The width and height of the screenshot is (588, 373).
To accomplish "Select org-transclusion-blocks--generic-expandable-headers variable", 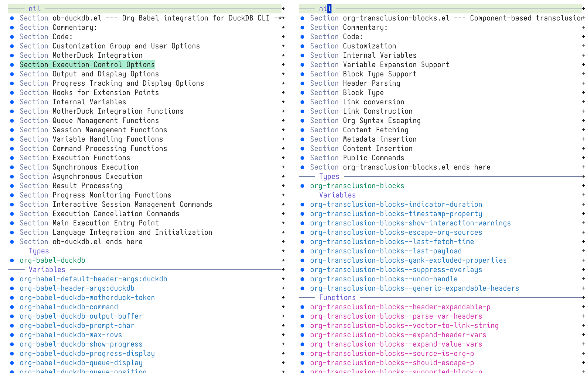I will [415, 288].
